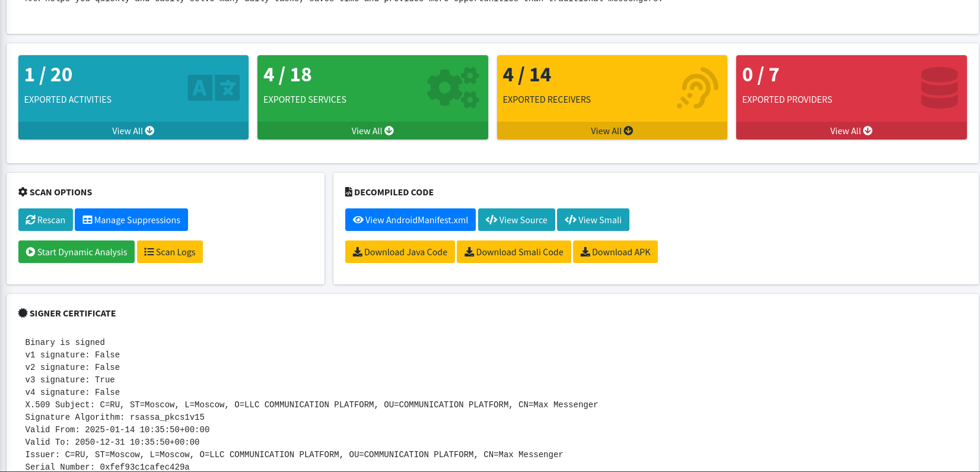
Task: Open View Source for decompiled code
Action: (516, 220)
